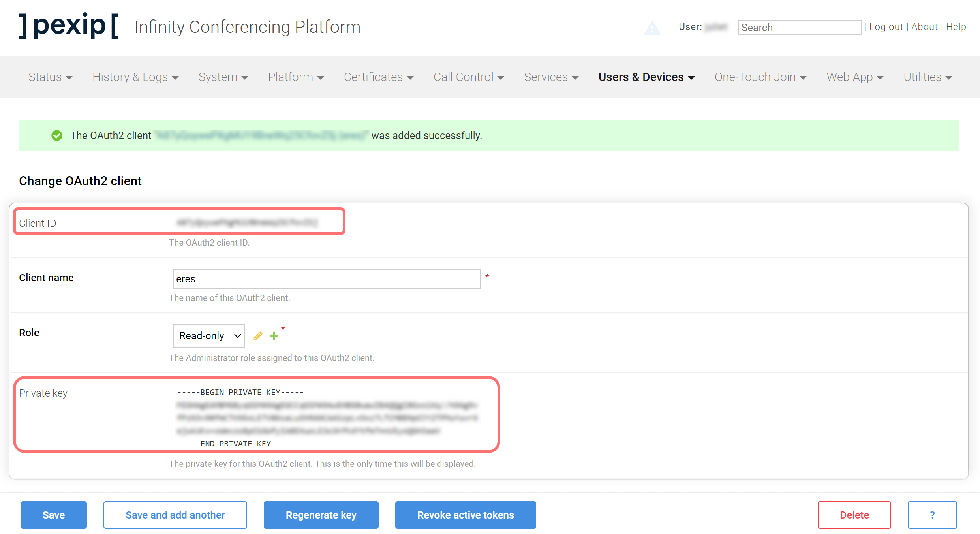Open the Certificates menu
The height and width of the screenshot is (534, 980).
click(378, 77)
